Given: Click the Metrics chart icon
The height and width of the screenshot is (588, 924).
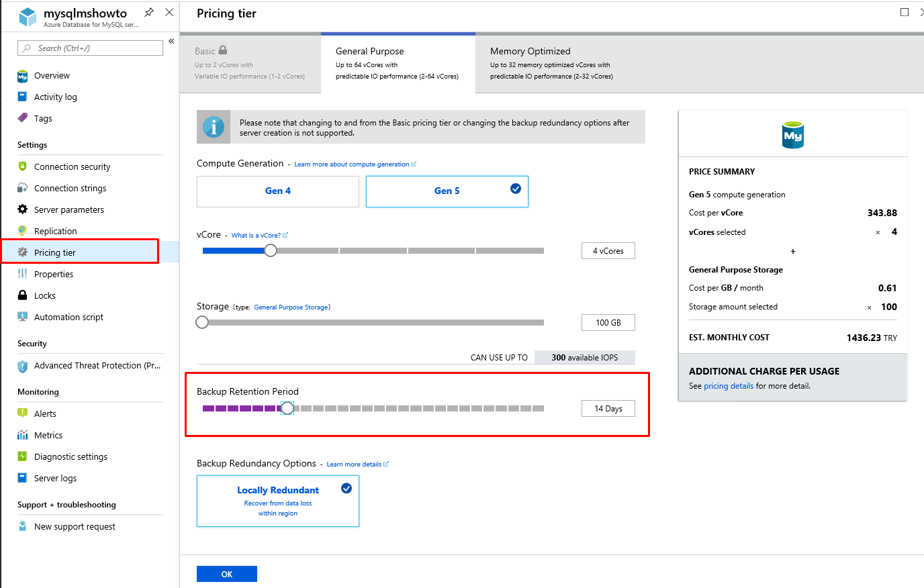Looking at the screenshot, I should pos(23,435).
